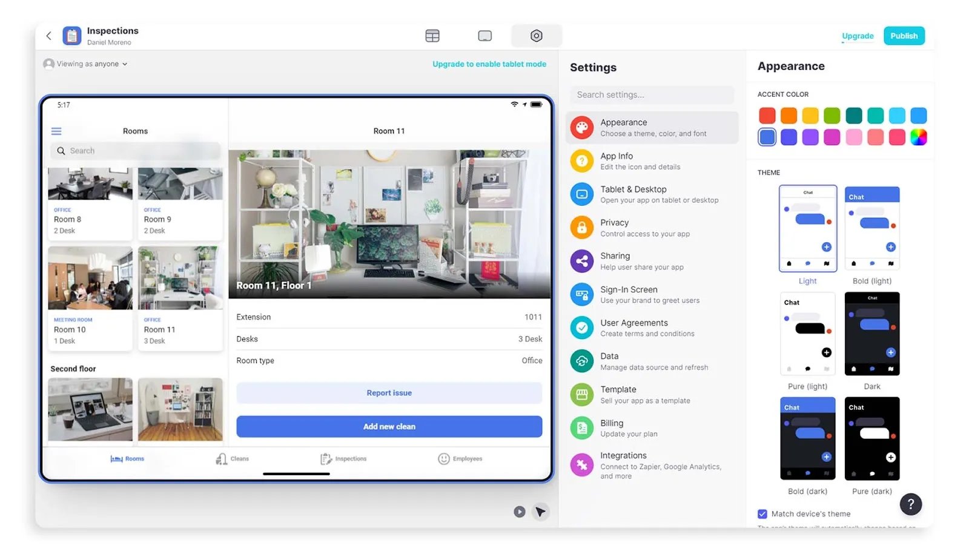Open the Cleans tab in preview
The height and width of the screenshot is (560, 969).
pyautogui.click(x=233, y=459)
